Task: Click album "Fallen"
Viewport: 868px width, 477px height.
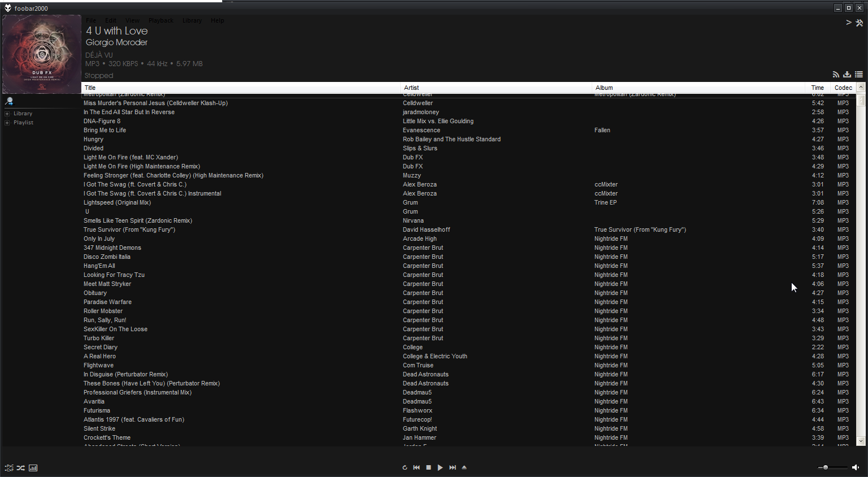Action: (x=602, y=130)
